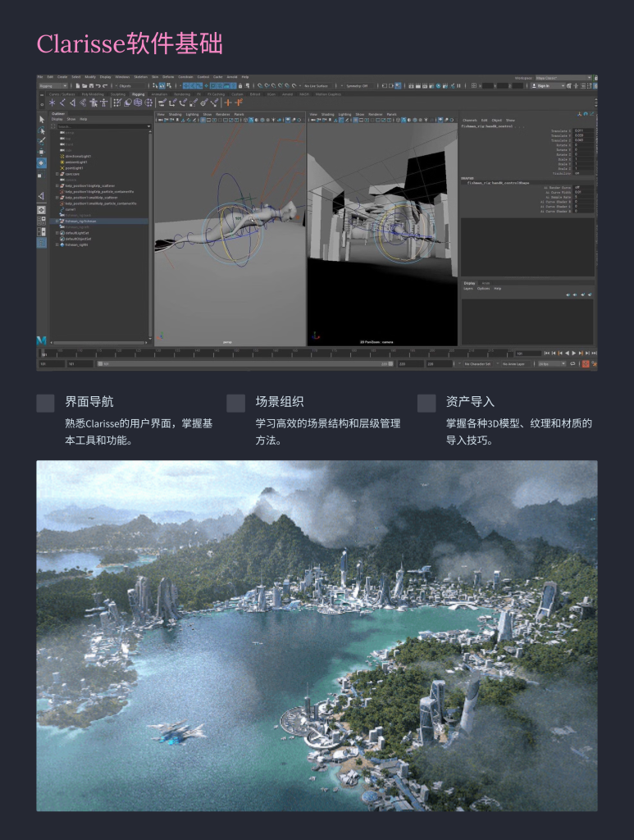The image size is (634, 840).
Task: Open the Symmetry: Off dropdown
Action: 358,85
